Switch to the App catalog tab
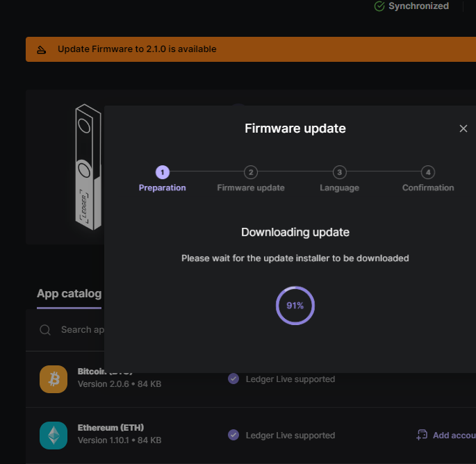The height and width of the screenshot is (464, 476). [x=69, y=293]
